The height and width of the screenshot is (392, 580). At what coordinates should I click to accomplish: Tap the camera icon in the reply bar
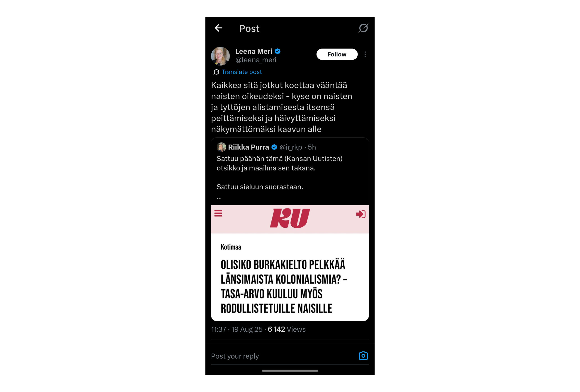(363, 356)
